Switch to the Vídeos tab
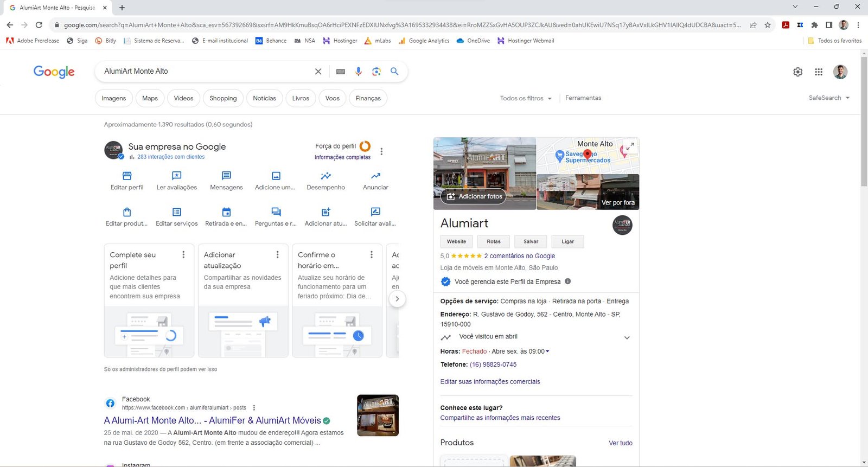The image size is (868, 467). [x=183, y=98]
